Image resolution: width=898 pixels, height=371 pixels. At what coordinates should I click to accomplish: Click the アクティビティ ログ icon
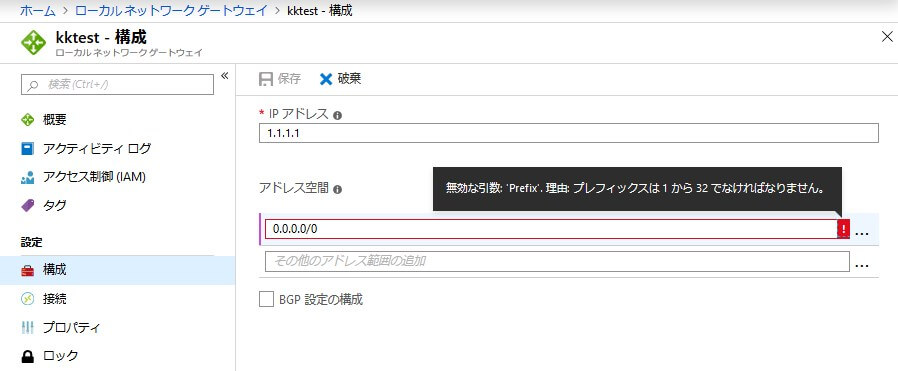point(27,149)
